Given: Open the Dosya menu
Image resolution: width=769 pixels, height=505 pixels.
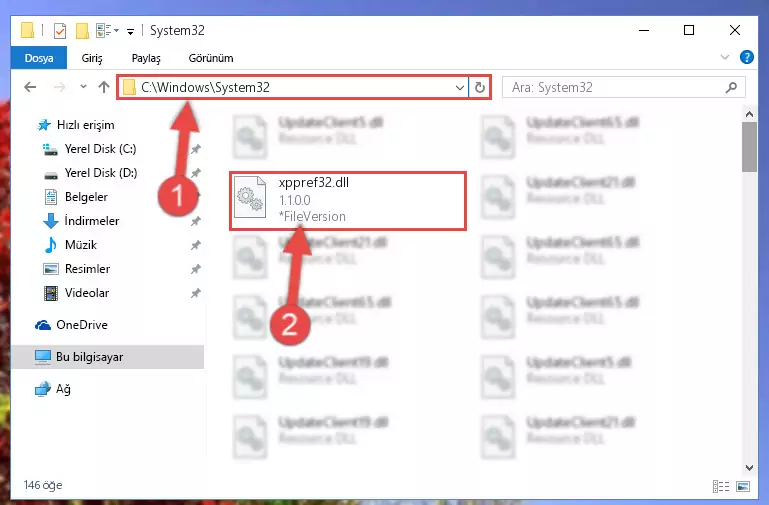Looking at the screenshot, I should pyautogui.click(x=39, y=58).
